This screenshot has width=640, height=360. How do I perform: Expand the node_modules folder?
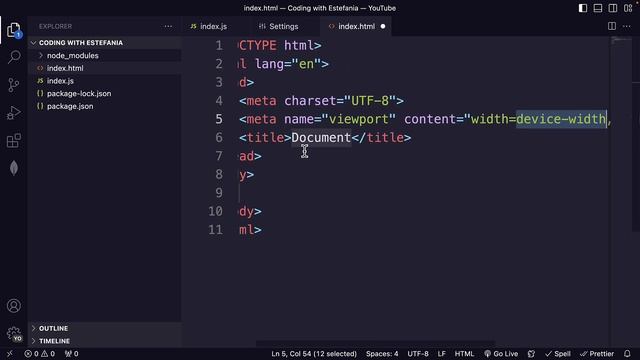click(x=105, y=55)
